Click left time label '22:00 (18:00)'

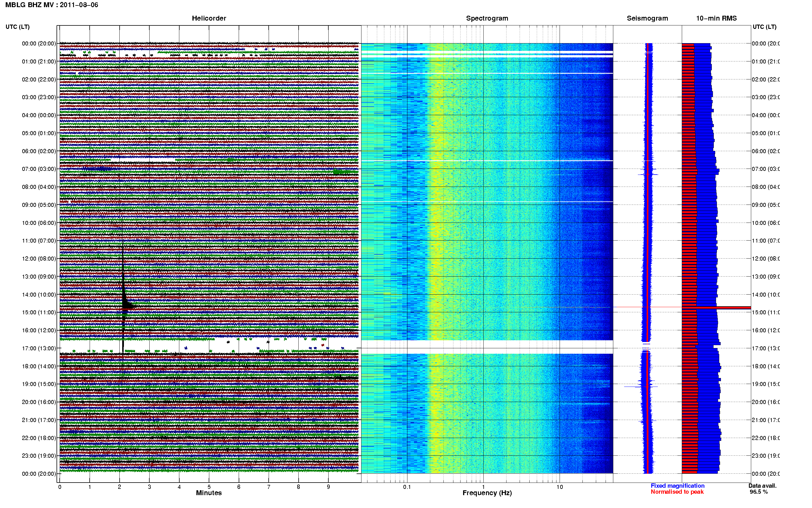pos(39,438)
